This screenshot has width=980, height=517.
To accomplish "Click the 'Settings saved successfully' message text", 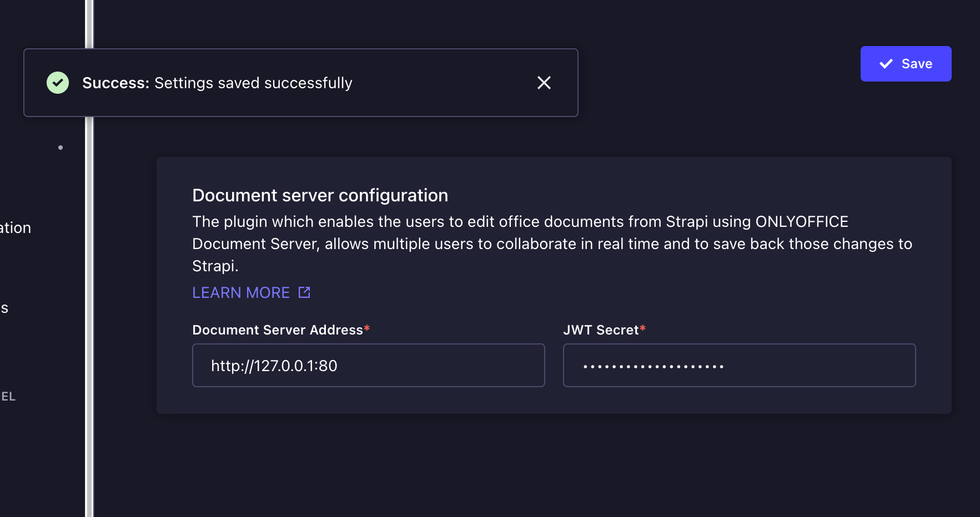I will [253, 83].
